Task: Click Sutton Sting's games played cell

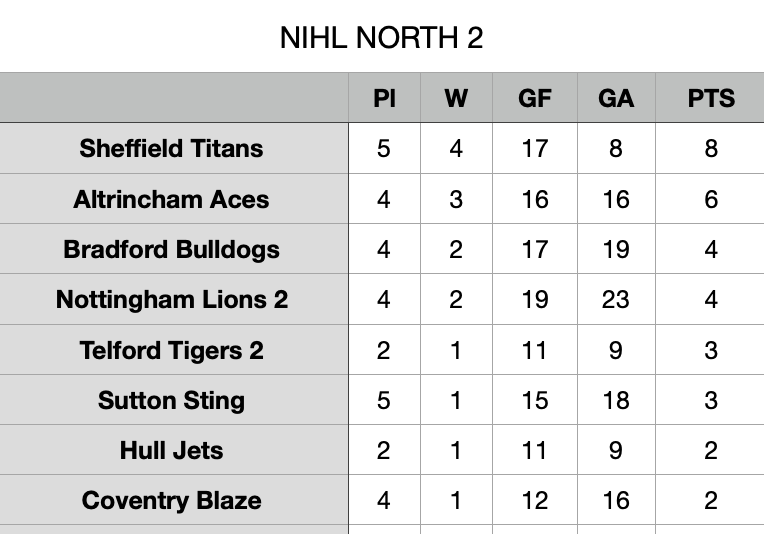Action: pyautogui.click(x=384, y=400)
